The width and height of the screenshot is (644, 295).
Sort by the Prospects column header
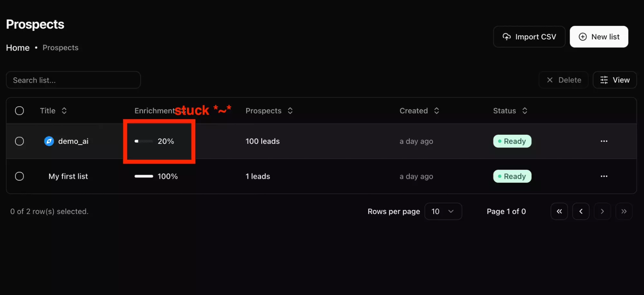point(269,111)
